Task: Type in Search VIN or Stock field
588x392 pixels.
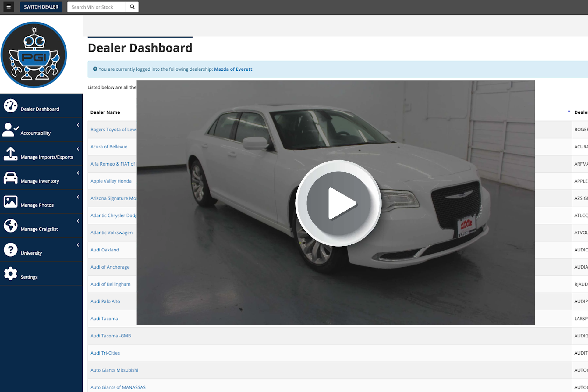Action: 96,7
